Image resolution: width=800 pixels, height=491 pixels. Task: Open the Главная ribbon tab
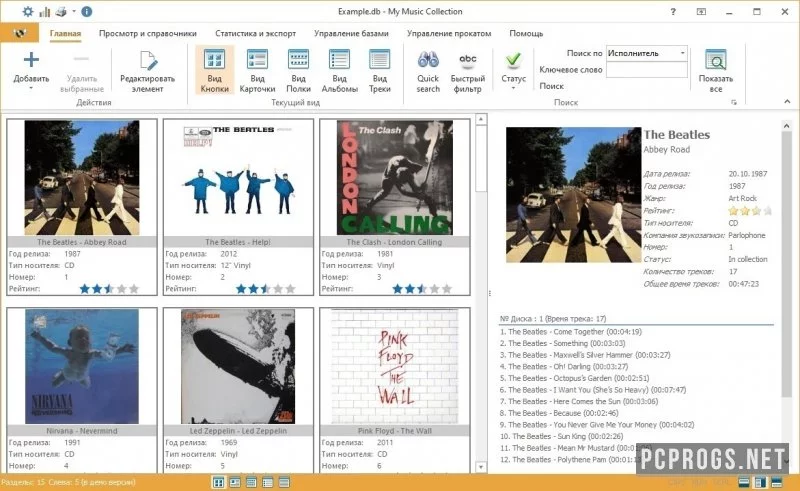point(65,33)
